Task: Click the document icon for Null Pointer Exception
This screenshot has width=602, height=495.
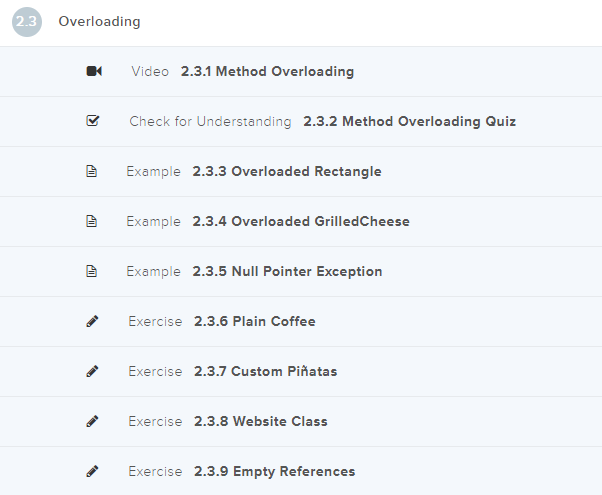Action: pyautogui.click(x=92, y=271)
